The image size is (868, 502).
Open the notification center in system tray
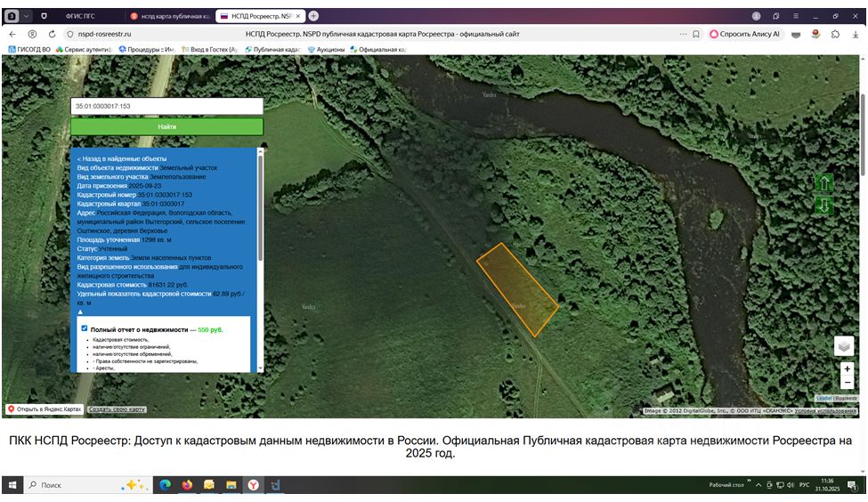pyautogui.click(x=852, y=485)
